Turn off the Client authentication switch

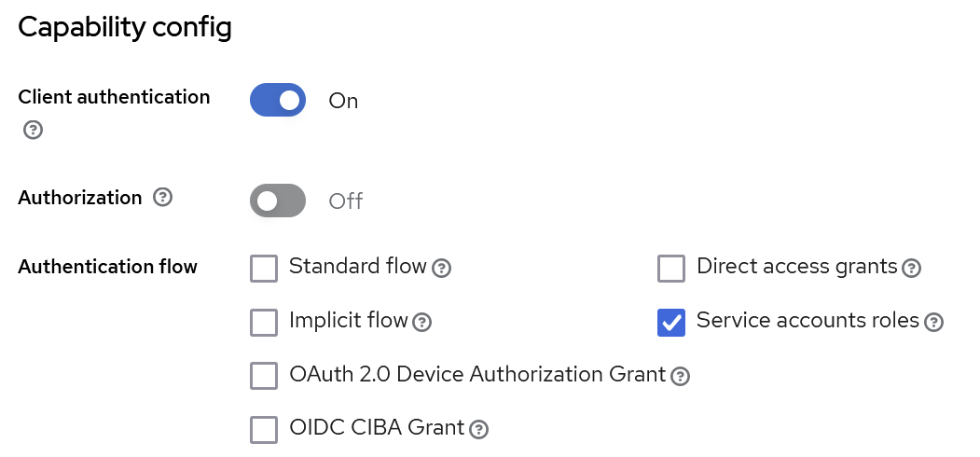pos(278,101)
